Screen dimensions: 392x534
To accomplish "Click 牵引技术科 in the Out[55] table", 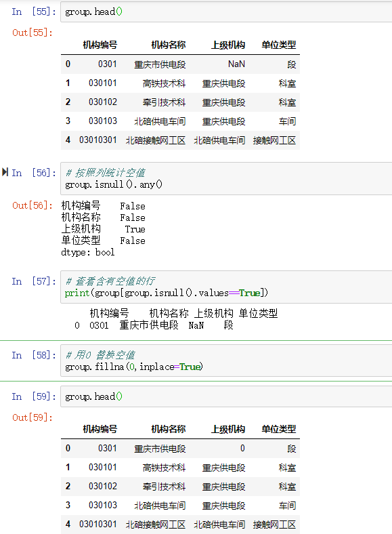I will tap(164, 102).
